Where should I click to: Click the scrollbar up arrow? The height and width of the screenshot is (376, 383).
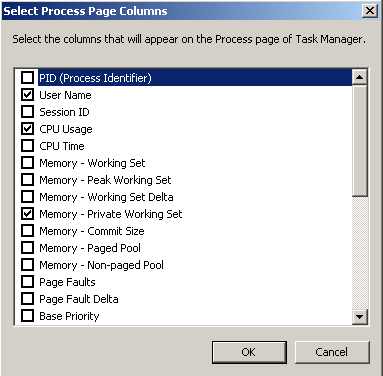(x=359, y=77)
